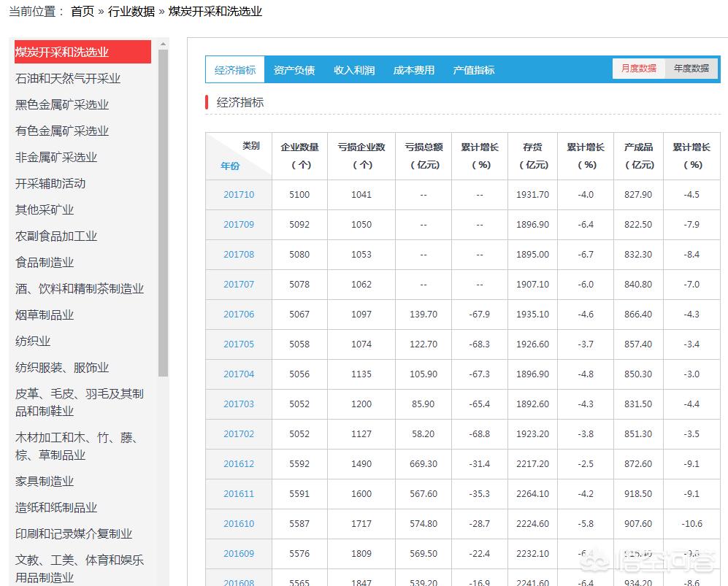Click the sidebar scroll up arrow

(x=163, y=44)
